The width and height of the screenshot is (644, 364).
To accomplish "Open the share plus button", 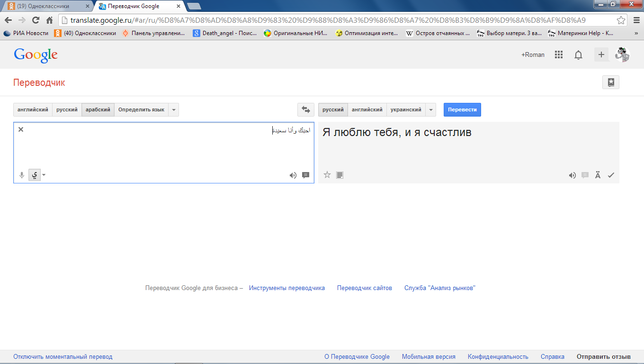I will coord(601,55).
